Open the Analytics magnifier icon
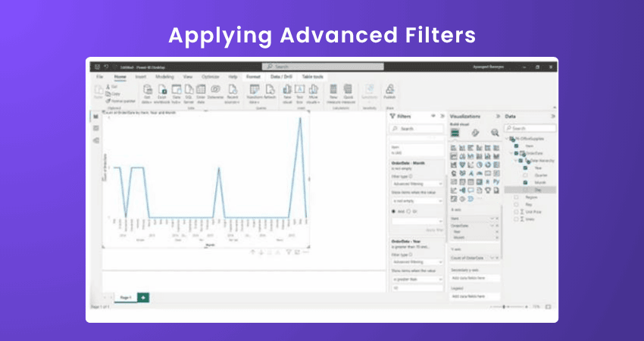 495,133
